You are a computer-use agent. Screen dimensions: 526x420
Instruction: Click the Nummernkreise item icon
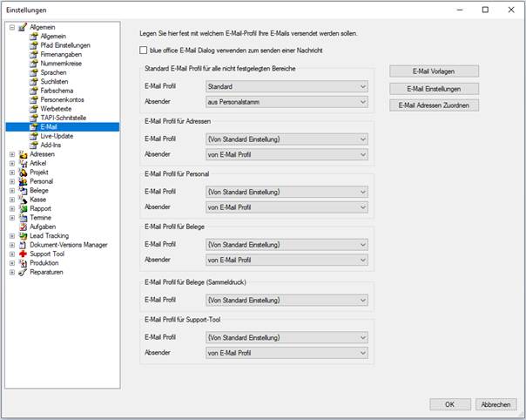[34, 64]
